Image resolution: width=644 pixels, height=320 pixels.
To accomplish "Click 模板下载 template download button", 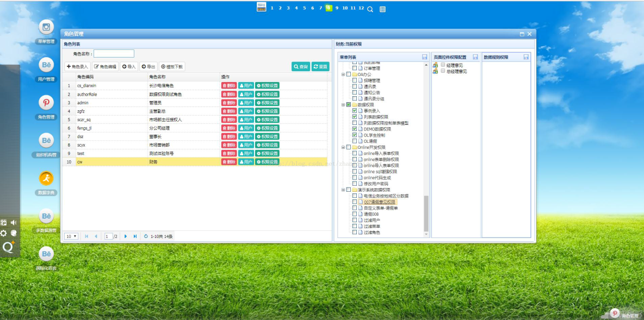I will point(172,66).
